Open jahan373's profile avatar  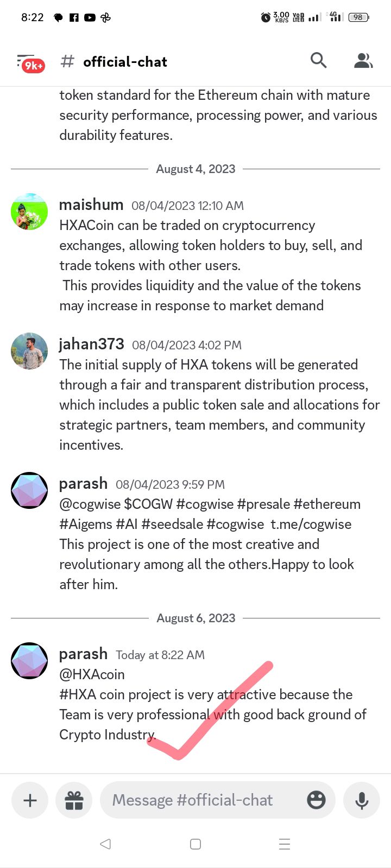[x=29, y=351]
